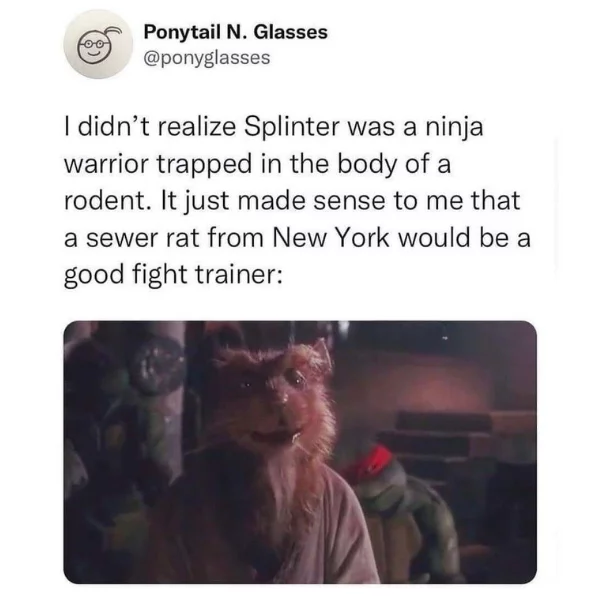Click the smiley face drawing in the avatar
Screen dimensions: 600x600
(x=94, y=49)
